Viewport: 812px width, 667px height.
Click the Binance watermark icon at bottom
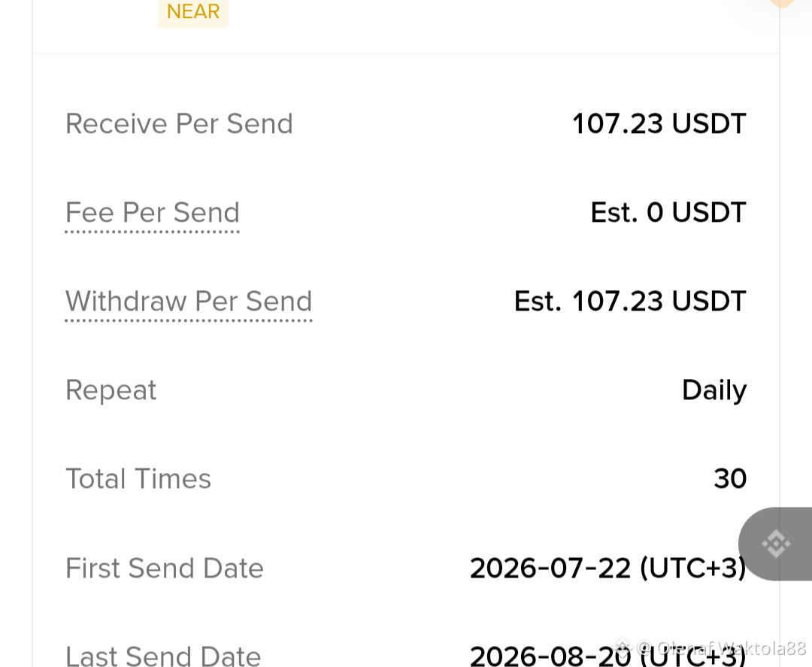point(622,648)
